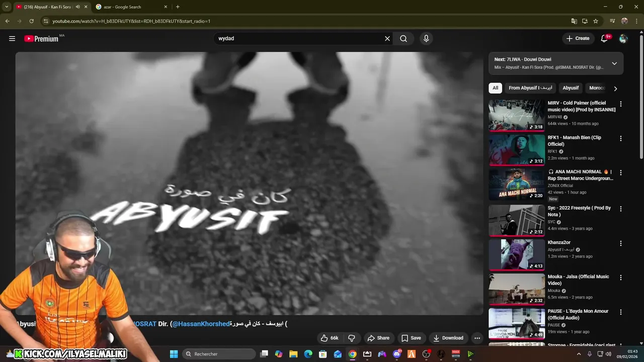
Task: Open the media controls icon in Chrome toolbar
Action: point(612,21)
